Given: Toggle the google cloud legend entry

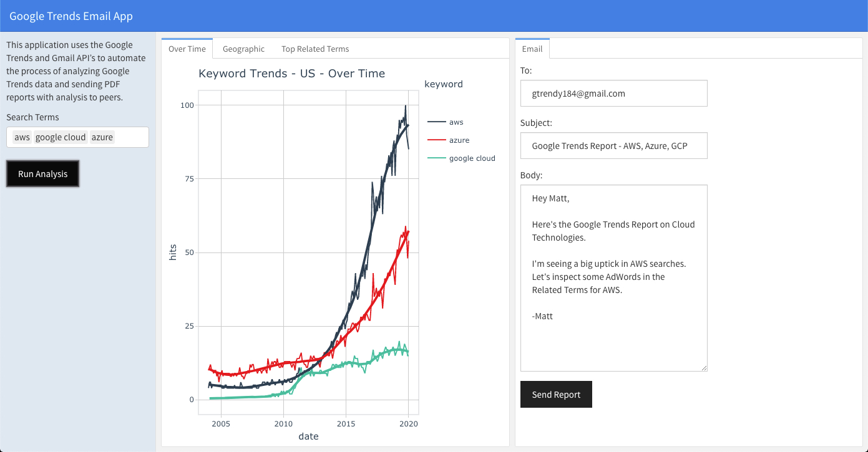Looking at the screenshot, I should (x=461, y=158).
